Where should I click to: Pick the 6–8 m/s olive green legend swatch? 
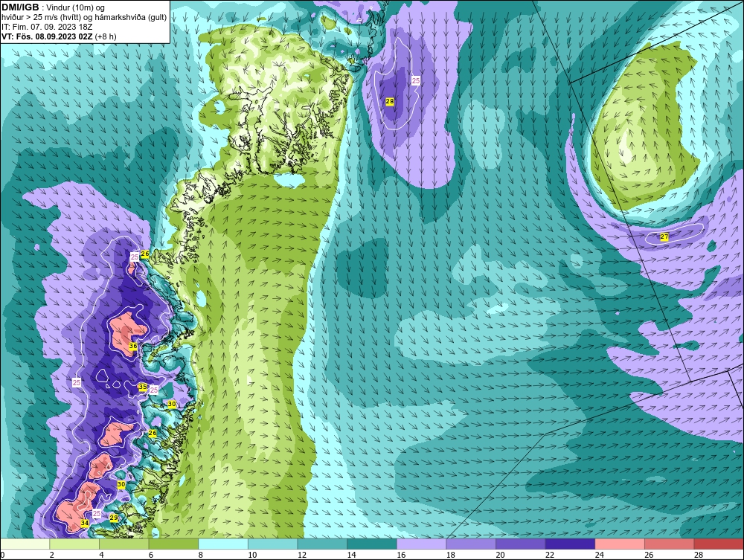(x=173, y=544)
